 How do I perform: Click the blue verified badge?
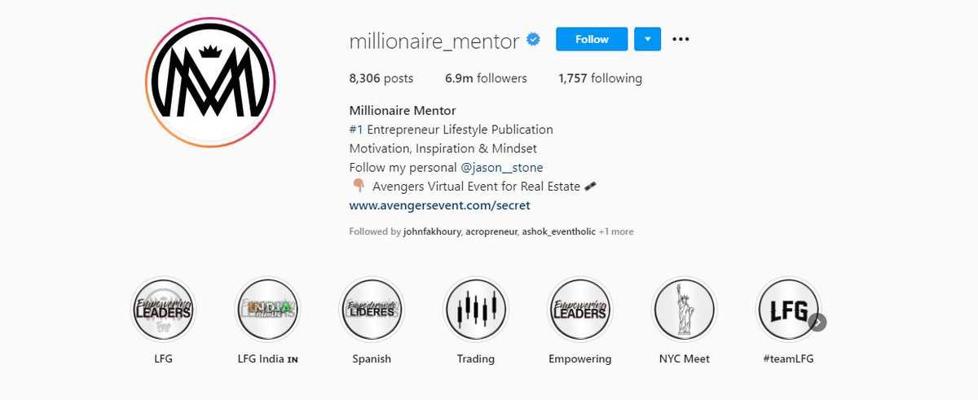pyautogui.click(x=533, y=40)
